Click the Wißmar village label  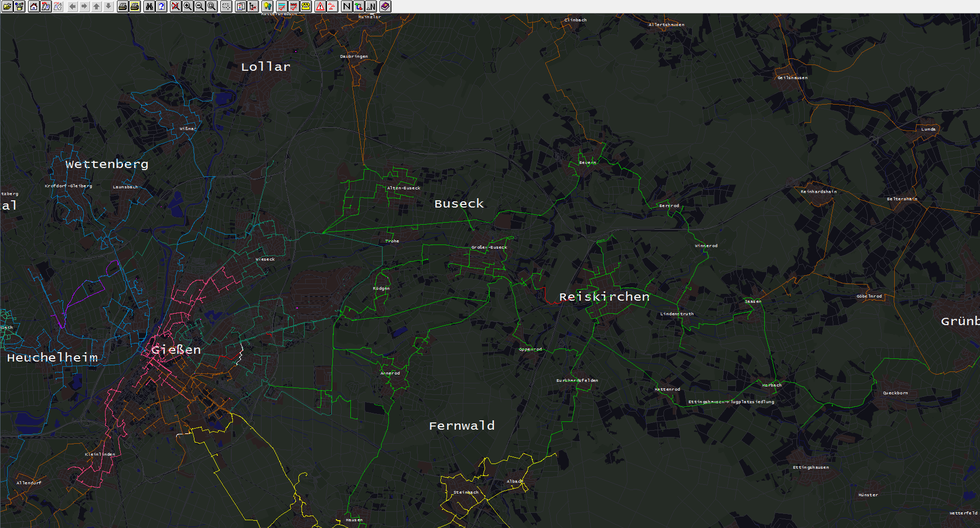[188, 129]
